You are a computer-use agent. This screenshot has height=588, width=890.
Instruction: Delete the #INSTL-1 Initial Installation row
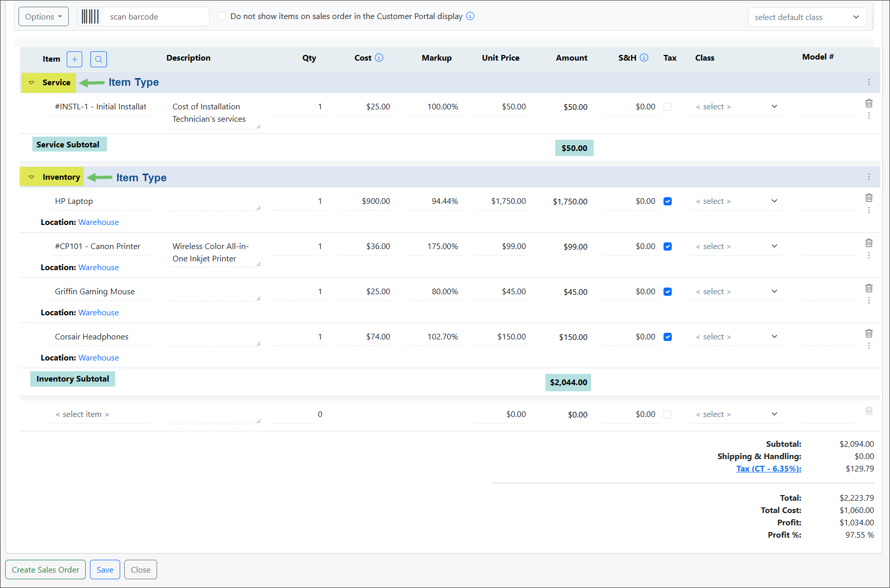click(x=869, y=103)
